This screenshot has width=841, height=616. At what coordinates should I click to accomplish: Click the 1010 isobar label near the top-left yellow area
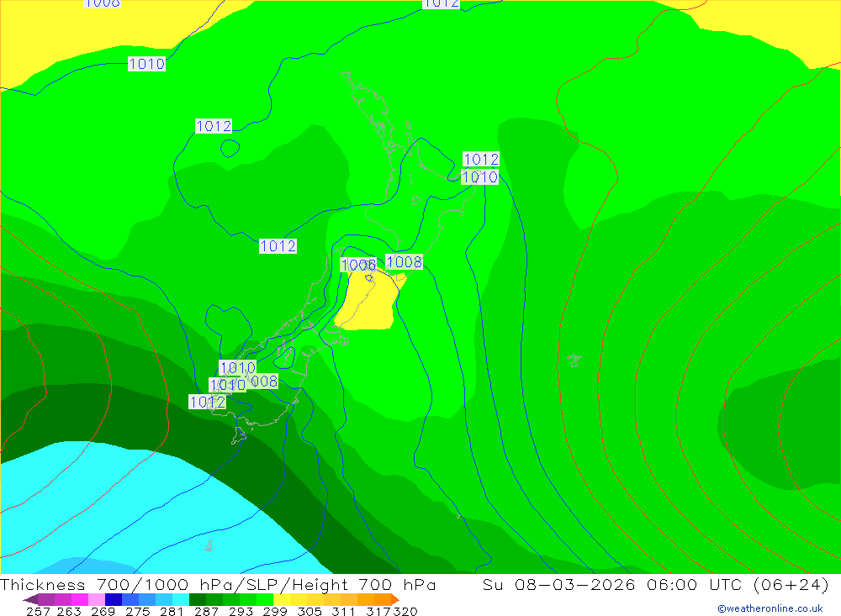tap(146, 64)
